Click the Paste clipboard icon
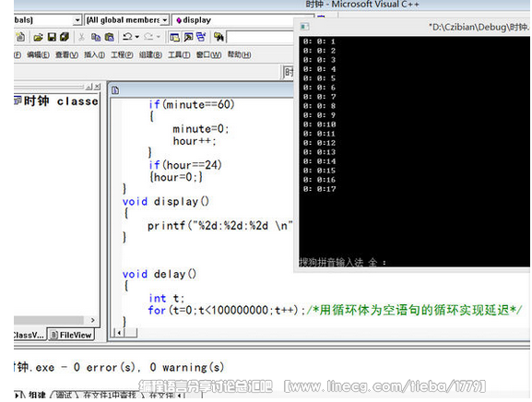 pyautogui.click(x=109, y=37)
